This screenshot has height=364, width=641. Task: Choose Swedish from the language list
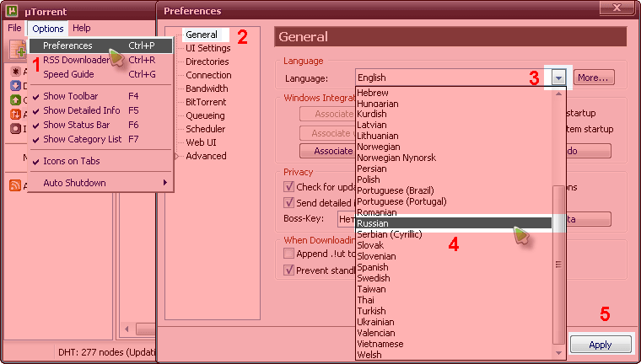pyautogui.click(x=454, y=278)
